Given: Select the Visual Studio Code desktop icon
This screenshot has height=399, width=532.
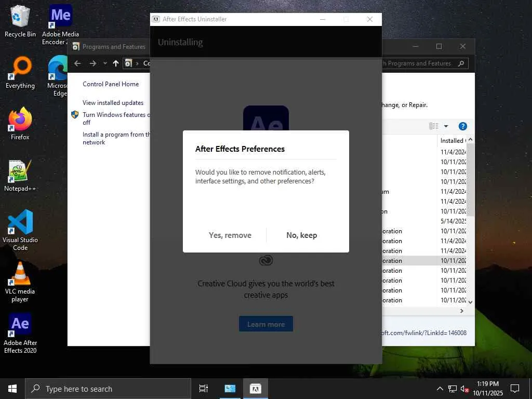Looking at the screenshot, I should point(20,230).
